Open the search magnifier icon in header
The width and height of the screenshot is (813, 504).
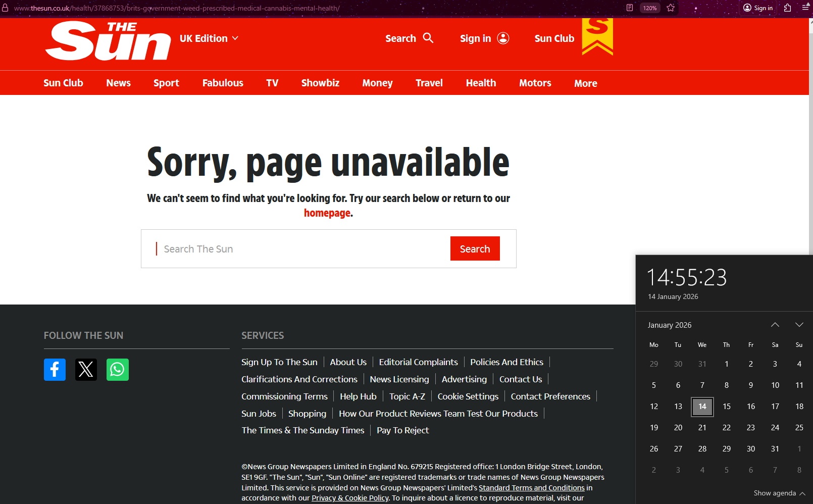coord(428,38)
